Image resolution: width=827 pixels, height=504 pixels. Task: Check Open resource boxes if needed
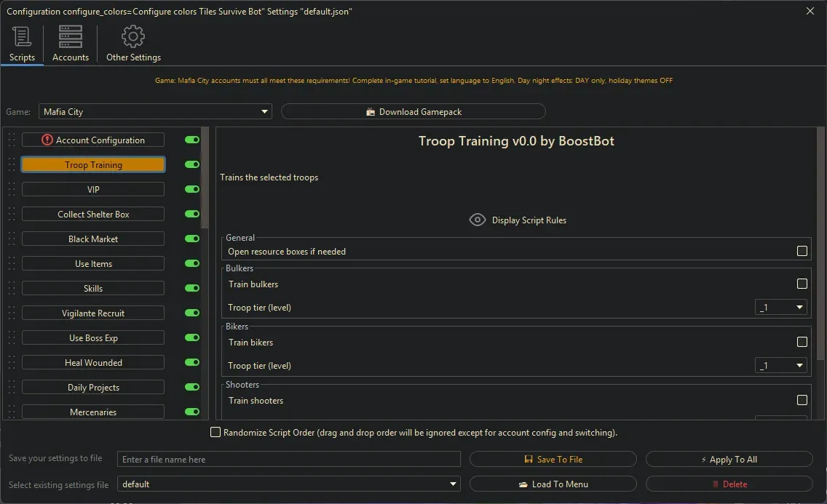(x=802, y=251)
